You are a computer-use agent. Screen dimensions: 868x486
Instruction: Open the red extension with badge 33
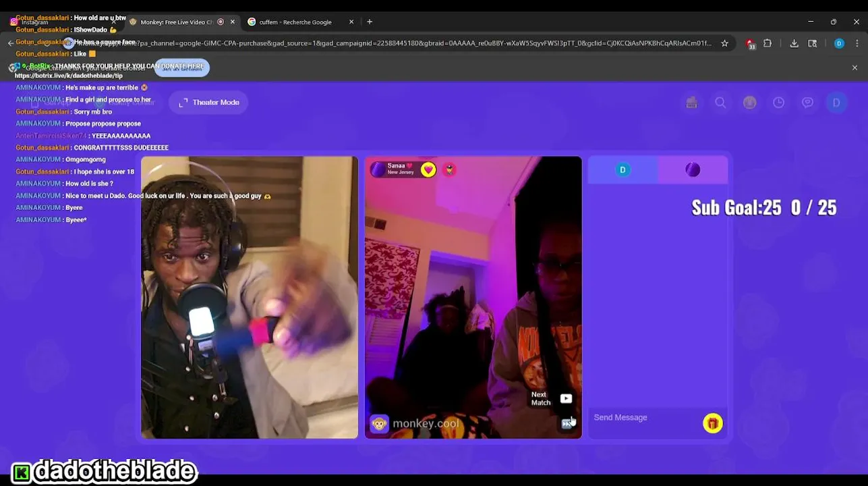pos(750,44)
